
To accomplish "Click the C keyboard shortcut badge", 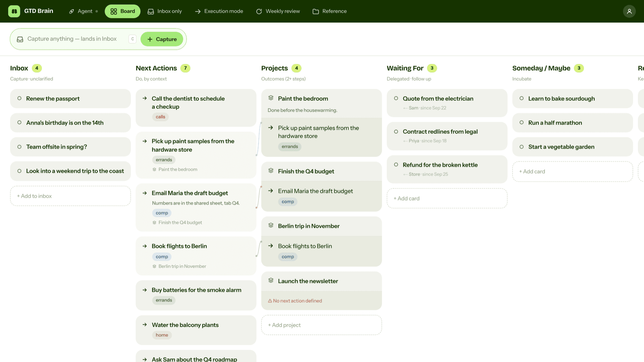I will tap(132, 39).
